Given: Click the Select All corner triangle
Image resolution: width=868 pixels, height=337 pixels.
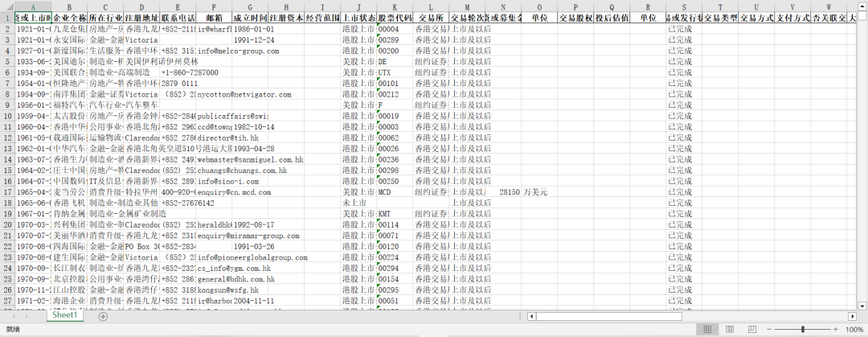Looking at the screenshot, I should pyautogui.click(x=7, y=7).
